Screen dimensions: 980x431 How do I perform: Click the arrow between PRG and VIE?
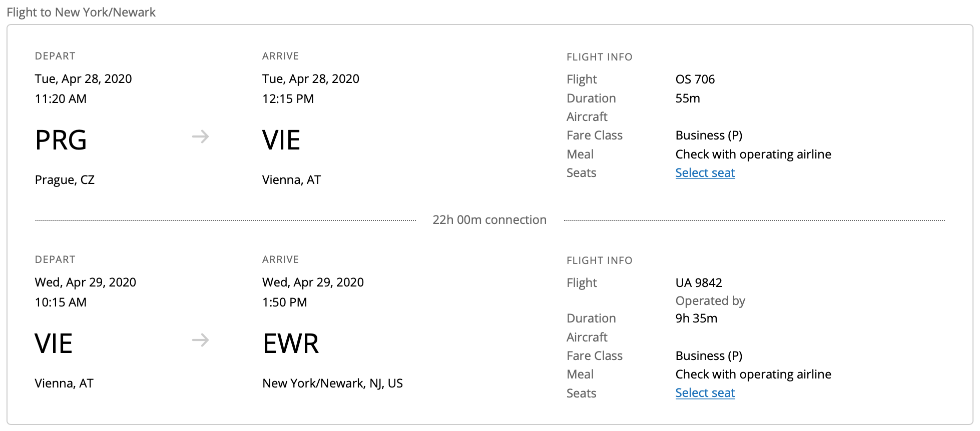[200, 136]
